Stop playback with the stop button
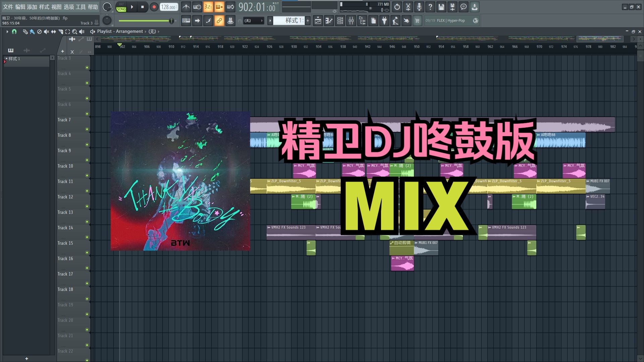644x362 pixels. point(143,7)
